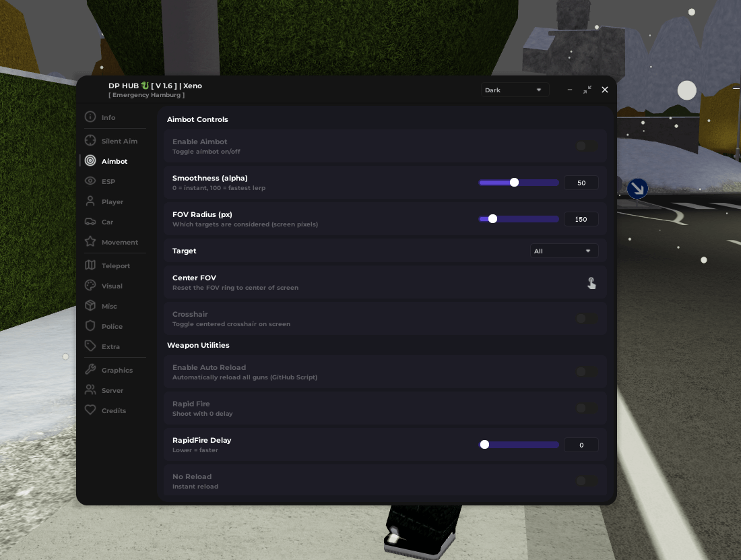Toggle the Crosshair switch
The height and width of the screenshot is (560, 741).
pyautogui.click(x=587, y=319)
